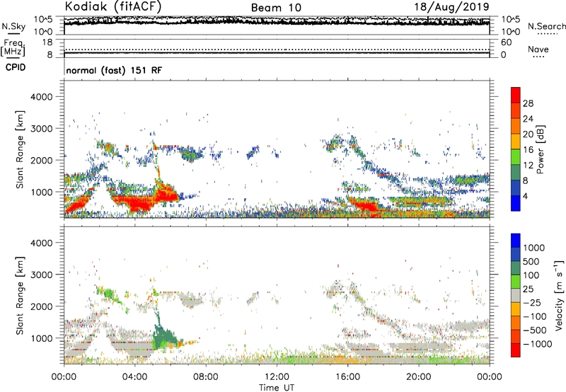The width and height of the screenshot is (566, 392).
Task: Click the '100' tick on the velocity scale
Action: coord(531,275)
